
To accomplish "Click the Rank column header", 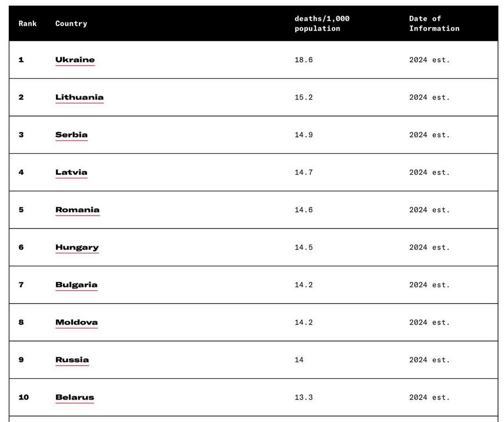I will [x=27, y=24].
